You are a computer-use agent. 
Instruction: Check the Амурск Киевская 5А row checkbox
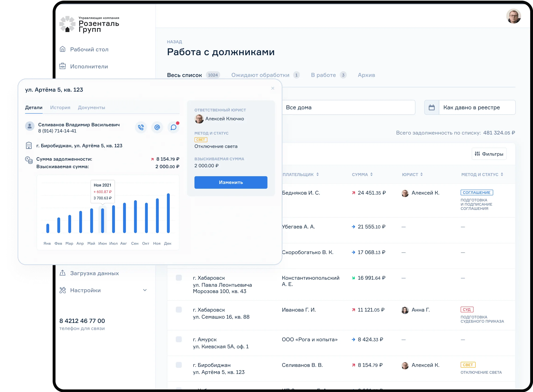click(179, 339)
